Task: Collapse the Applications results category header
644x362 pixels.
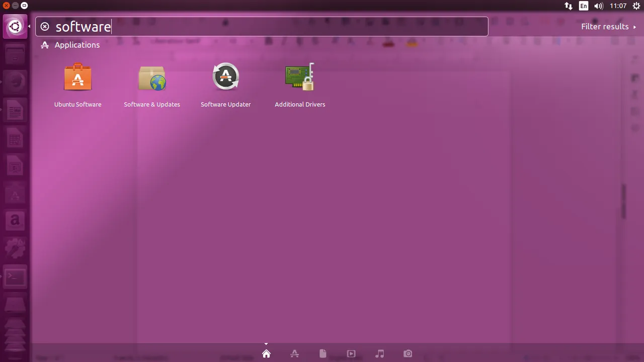Action: (x=70, y=45)
